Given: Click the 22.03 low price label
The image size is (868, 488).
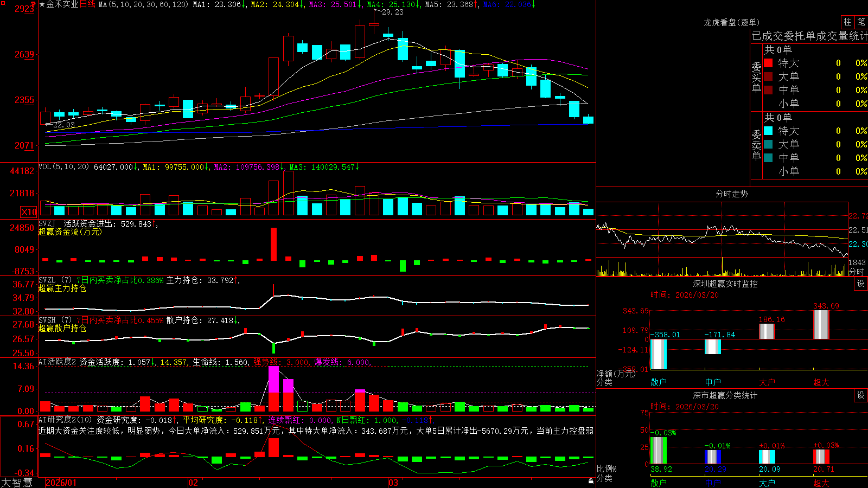Looking at the screenshot, I should click(64, 125).
